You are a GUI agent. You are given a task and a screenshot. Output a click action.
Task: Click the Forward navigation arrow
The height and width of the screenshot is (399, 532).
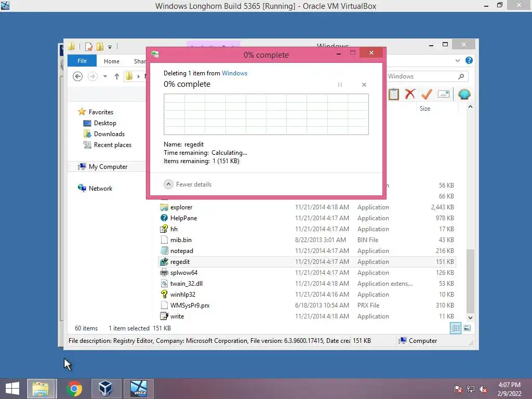pyautogui.click(x=92, y=76)
